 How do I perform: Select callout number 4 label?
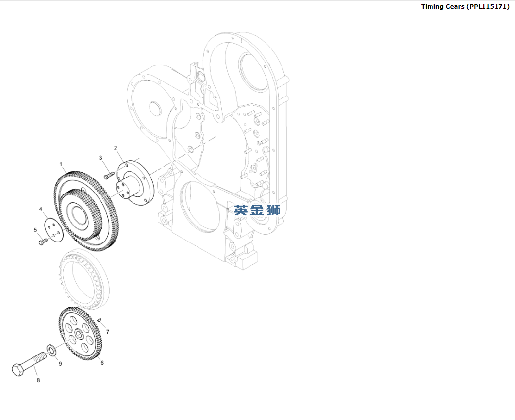(x=41, y=209)
